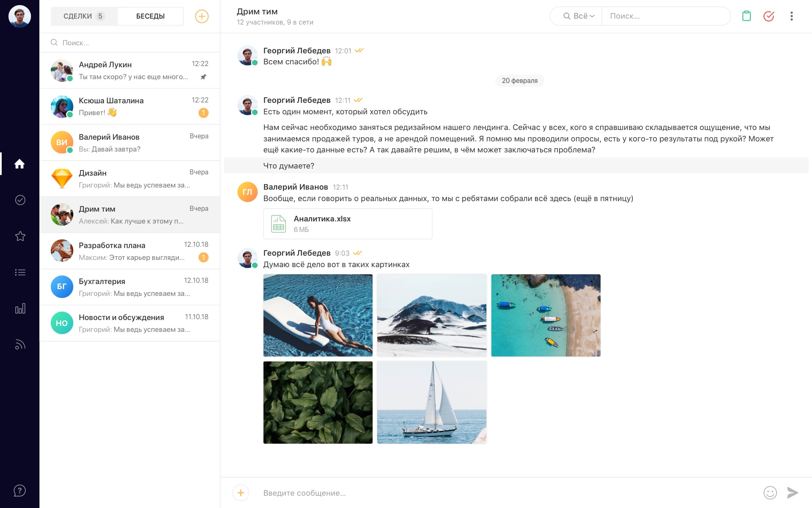Open the emoji picker smiley icon
Screen dimensions: 812x508
(x=770, y=493)
